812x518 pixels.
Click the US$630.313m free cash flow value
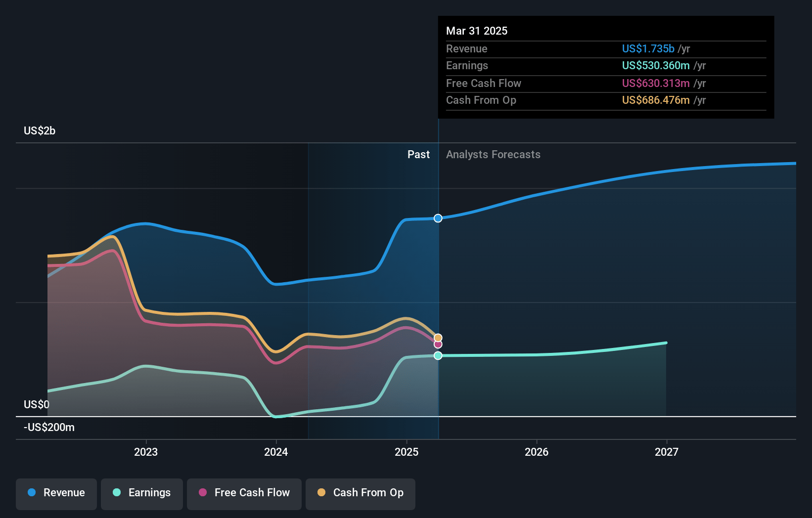tap(656, 83)
